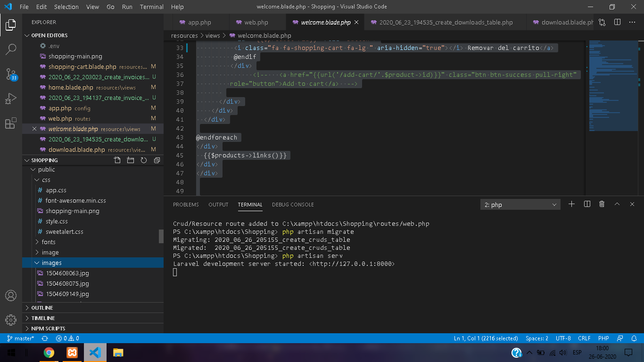Open the Terminal menu
Image resolution: width=644 pixels, height=362 pixels.
point(152,7)
